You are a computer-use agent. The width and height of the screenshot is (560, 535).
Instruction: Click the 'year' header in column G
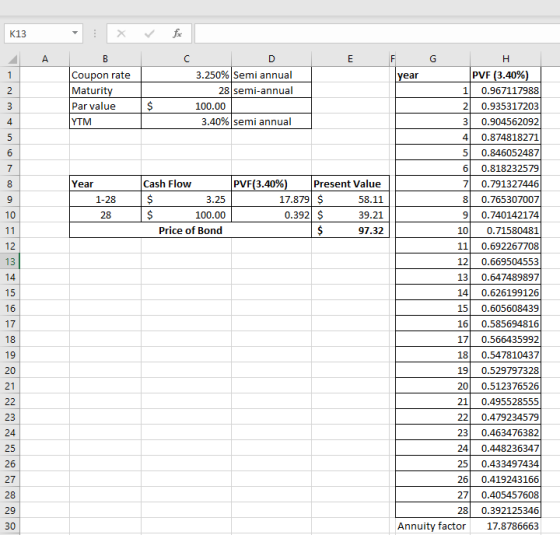click(x=433, y=75)
